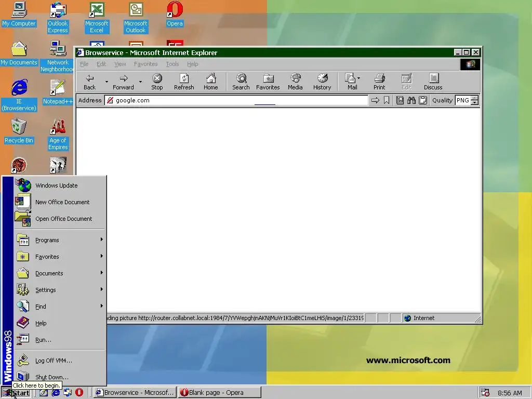Go to the Home page in IE
This screenshot has width=532, height=399.
[211, 82]
